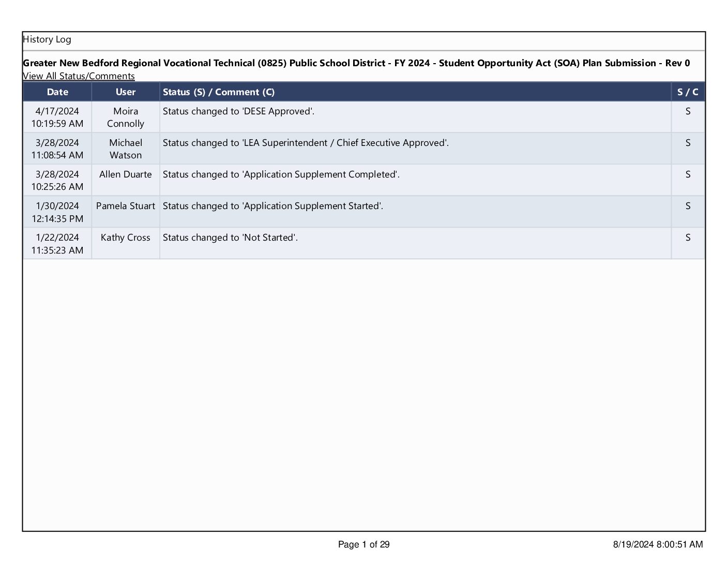Click the S / C column header
Viewport: 728px width, 563px height.
point(688,92)
